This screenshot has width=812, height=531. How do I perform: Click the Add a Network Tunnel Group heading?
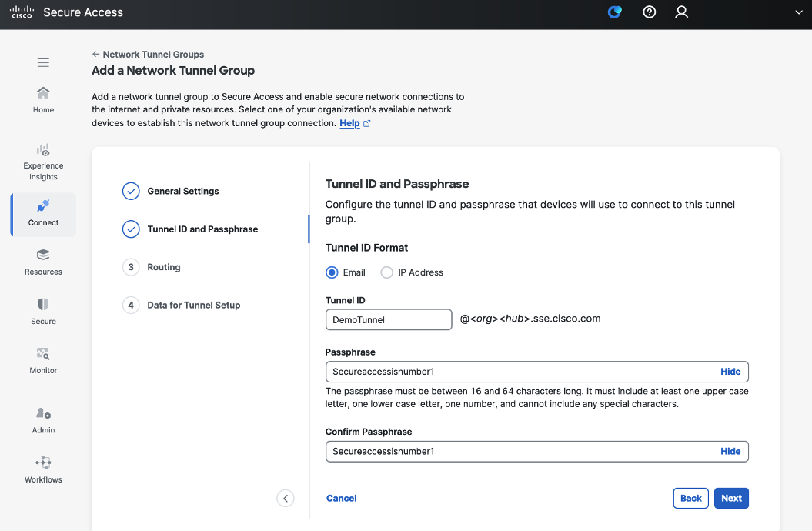pyautogui.click(x=173, y=70)
